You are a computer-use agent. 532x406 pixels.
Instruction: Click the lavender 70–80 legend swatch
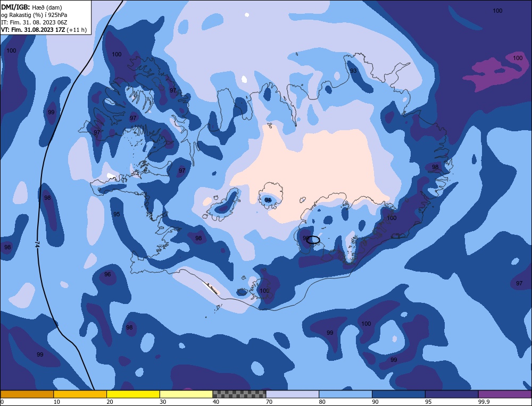[293, 394]
